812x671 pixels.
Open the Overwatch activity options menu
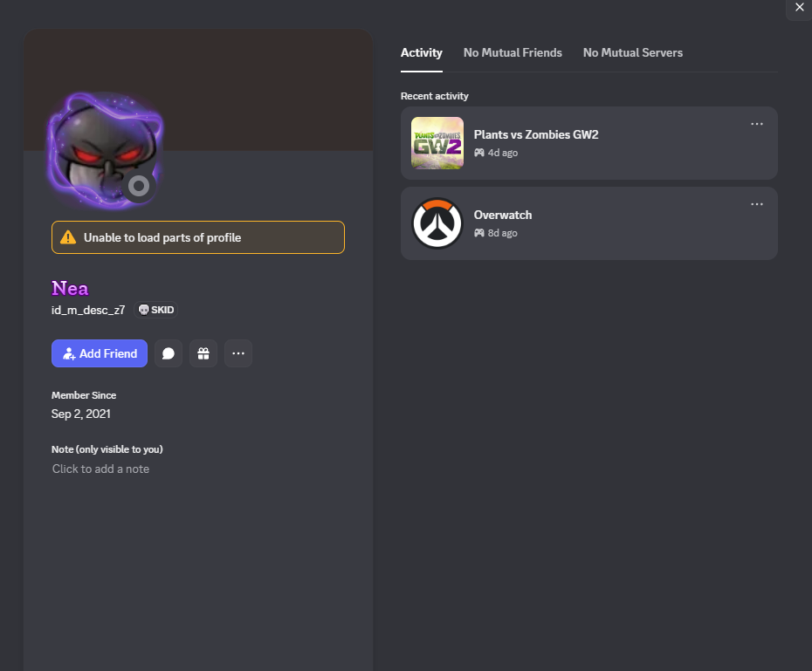(x=757, y=204)
